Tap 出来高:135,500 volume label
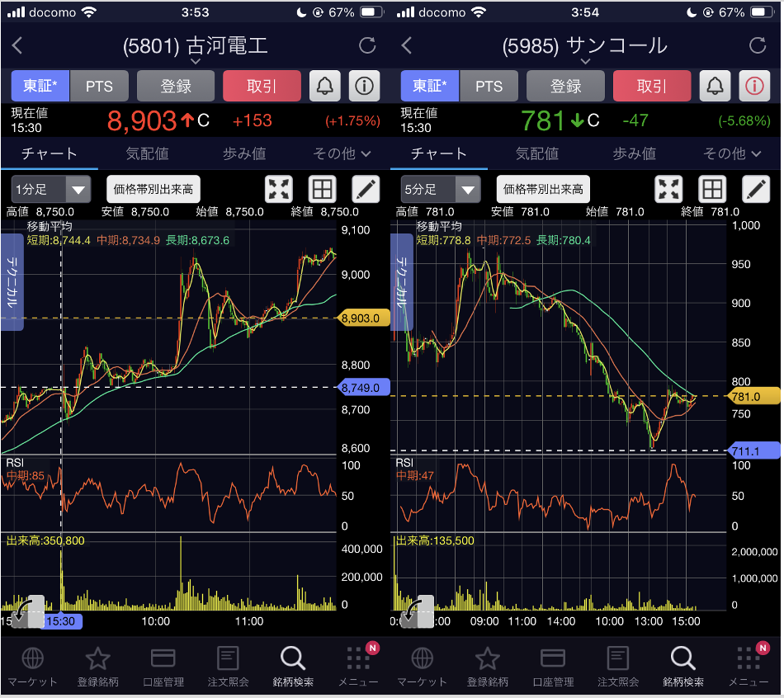Screen dimensions: 784x698 pyautogui.click(x=435, y=540)
